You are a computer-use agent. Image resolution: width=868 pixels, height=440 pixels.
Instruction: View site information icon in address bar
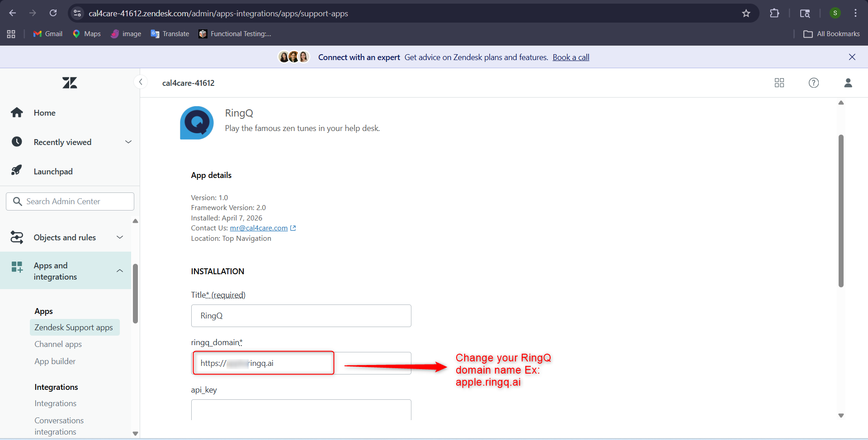77,13
